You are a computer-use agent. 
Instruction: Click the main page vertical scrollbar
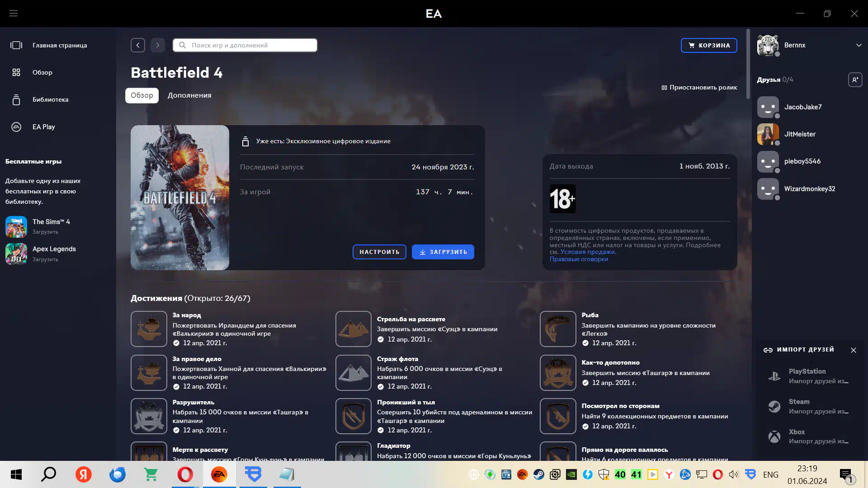748,64
